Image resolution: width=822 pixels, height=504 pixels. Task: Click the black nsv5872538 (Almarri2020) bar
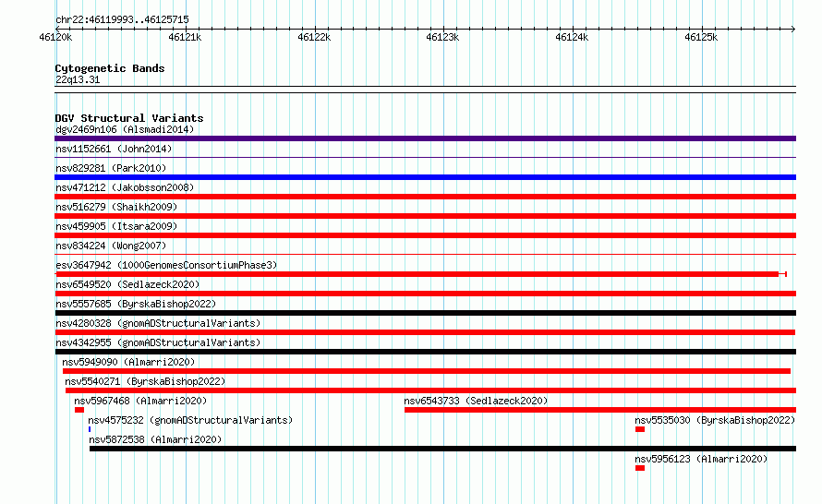click(443, 449)
